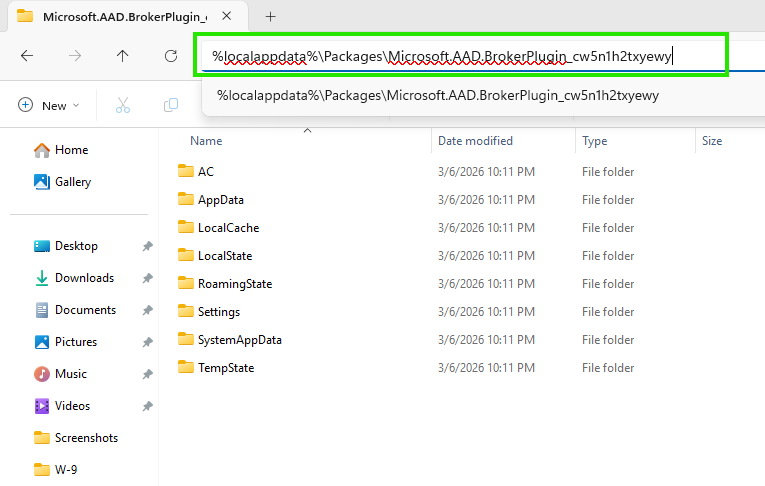Click the pin icon next to Downloads
The width and height of the screenshot is (765, 486).
(147, 278)
